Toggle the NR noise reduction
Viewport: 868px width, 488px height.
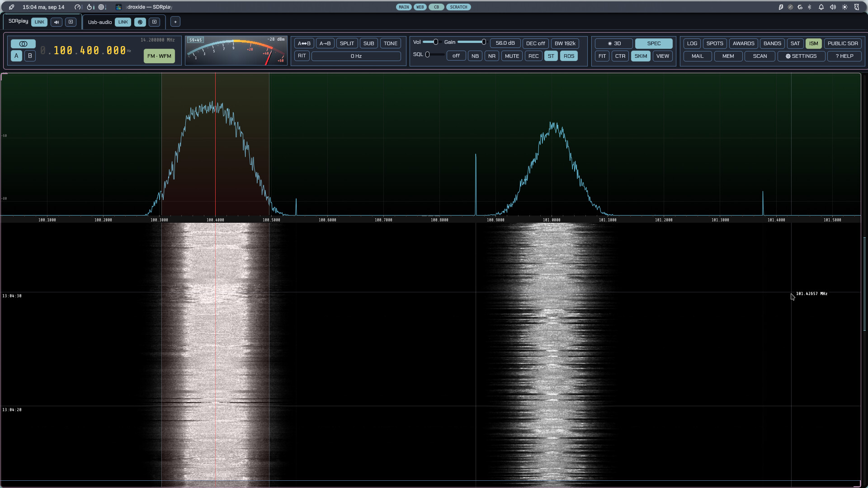coord(492,56)
